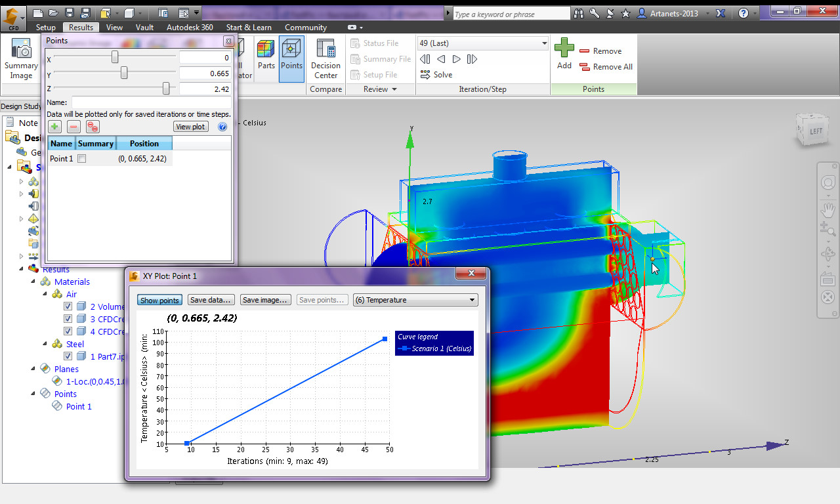The image size is (840, 504).
Task: Click the pan hand tool in the navigation bar
Action: [x=828, y=209]
